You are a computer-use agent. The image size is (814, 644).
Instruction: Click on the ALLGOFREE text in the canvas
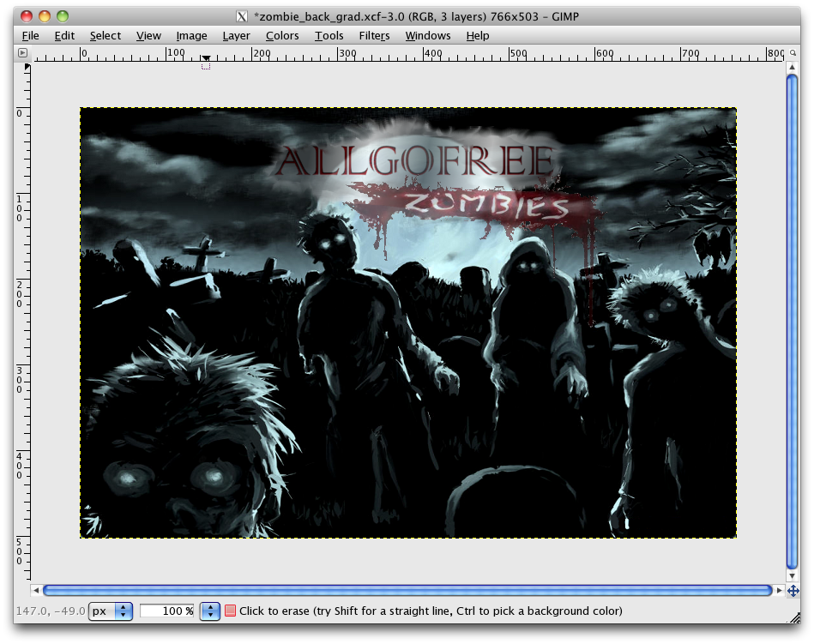[x=416, y=161]
